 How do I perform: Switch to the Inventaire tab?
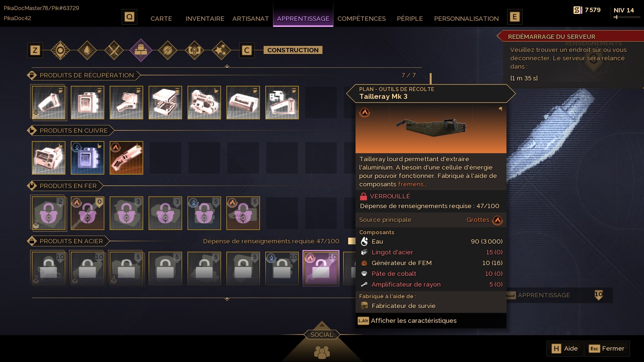[x=205, y=19]
